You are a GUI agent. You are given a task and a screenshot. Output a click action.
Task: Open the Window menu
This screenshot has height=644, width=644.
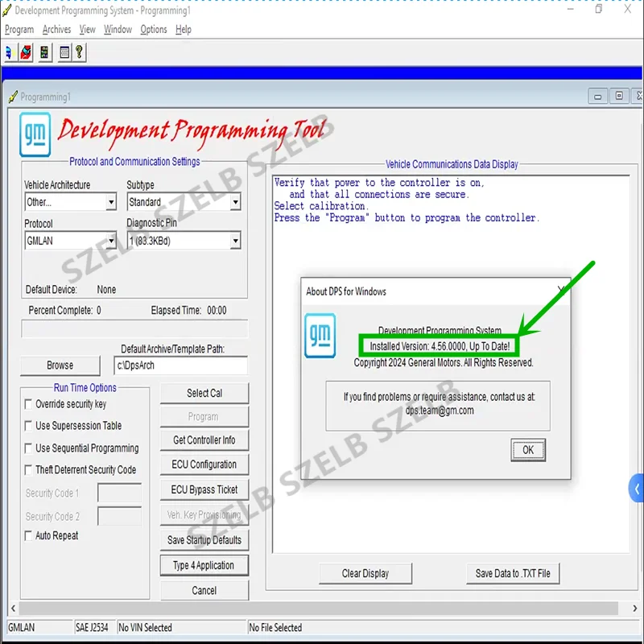[118, 30]
